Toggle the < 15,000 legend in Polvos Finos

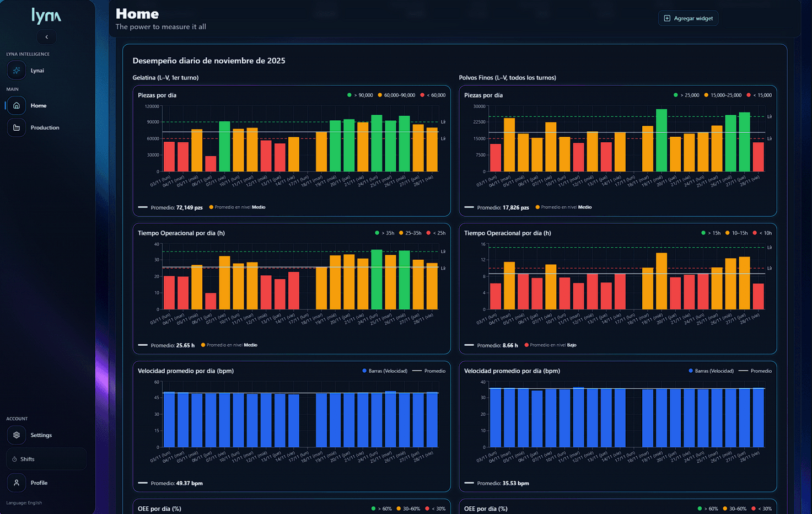click(761, 95)
